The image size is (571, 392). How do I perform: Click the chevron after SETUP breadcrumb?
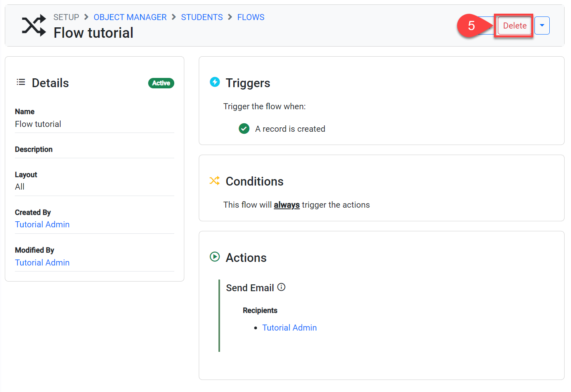pos(86,17)
